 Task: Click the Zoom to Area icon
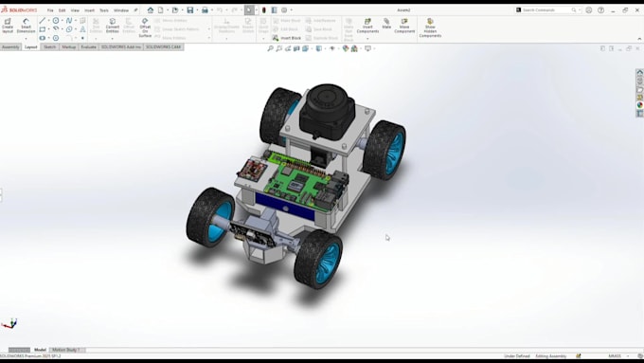(278, 48)
